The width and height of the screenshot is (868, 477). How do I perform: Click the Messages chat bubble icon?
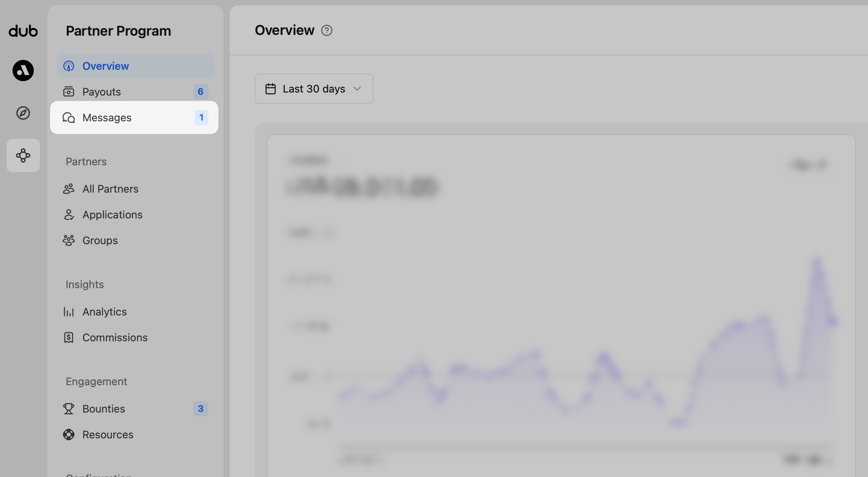69,118
